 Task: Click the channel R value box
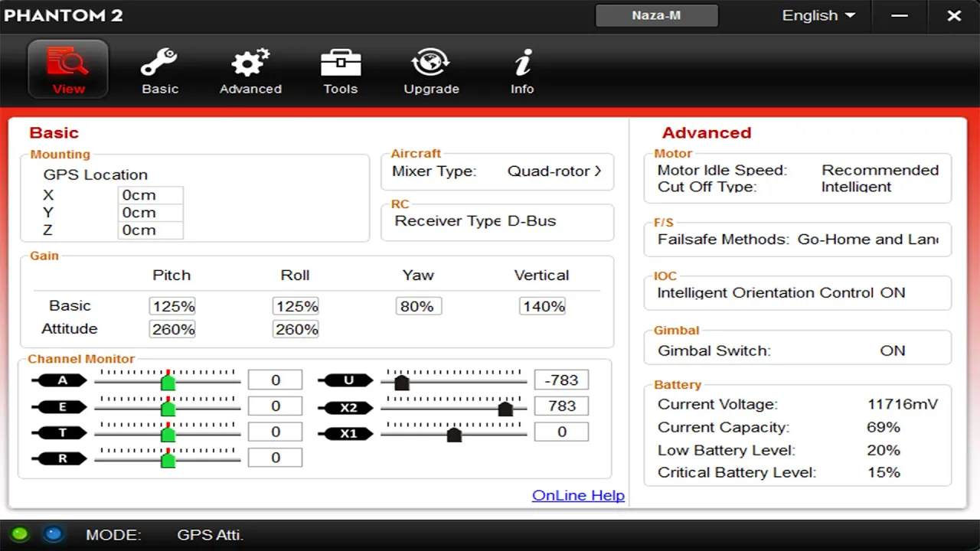pos(275,458)
